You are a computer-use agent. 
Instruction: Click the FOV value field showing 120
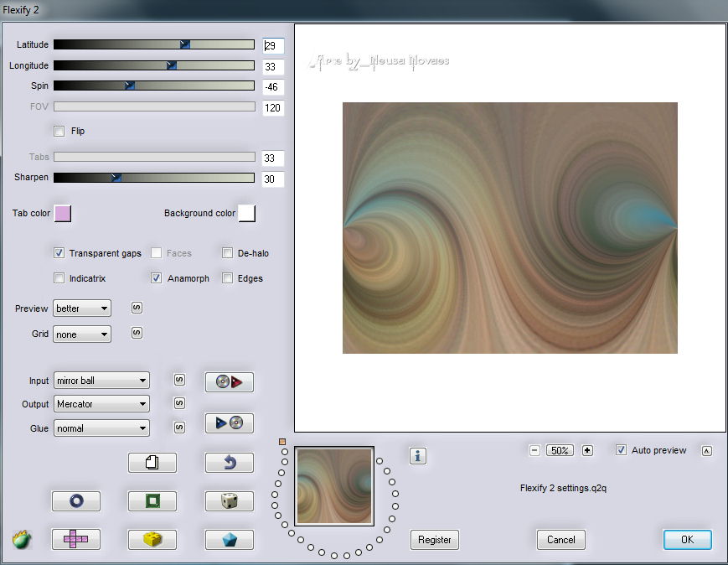[273, 108]
